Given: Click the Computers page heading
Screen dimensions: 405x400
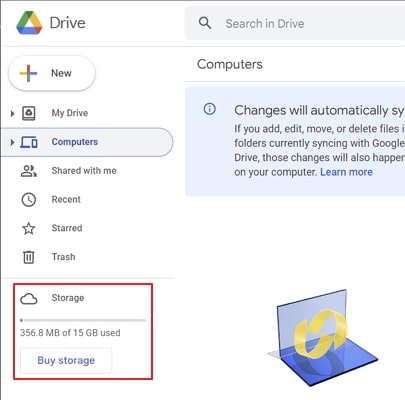Looking at the screenshot, I should (230, 64).
